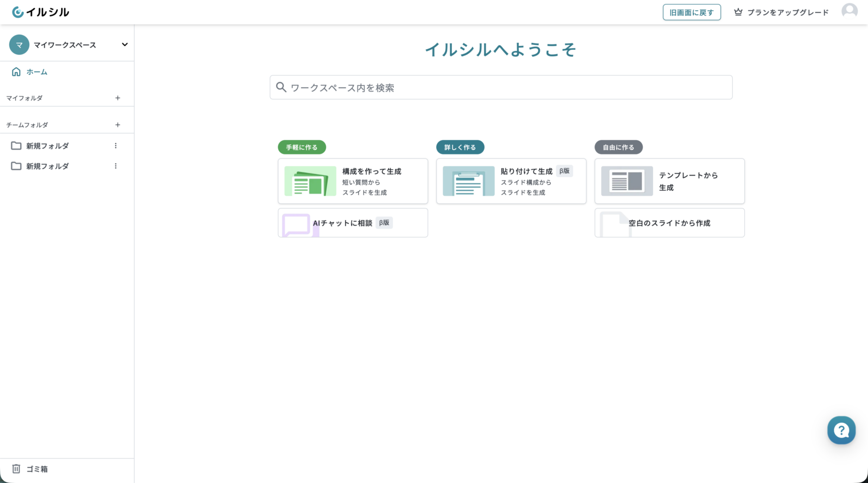Choose the 貼り付けて生成 β版 card
This screenshot has height=483, width=868.
click(511, 181)
